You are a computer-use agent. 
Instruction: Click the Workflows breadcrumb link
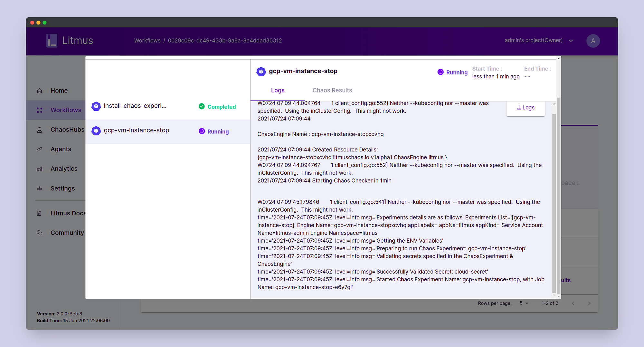pyautogui.click(x=147, y=41)
